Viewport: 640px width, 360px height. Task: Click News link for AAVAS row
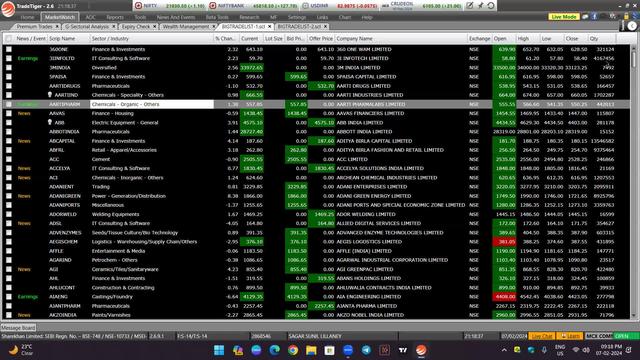click(24, 113)
